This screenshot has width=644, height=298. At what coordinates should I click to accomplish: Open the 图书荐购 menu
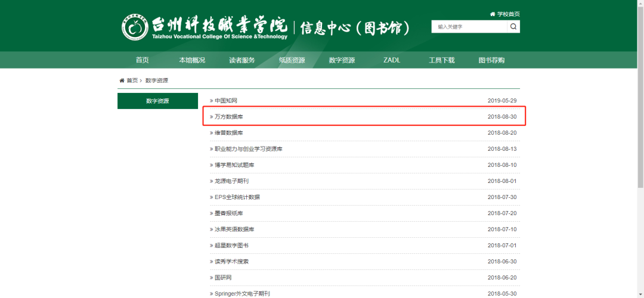point(491,60)
